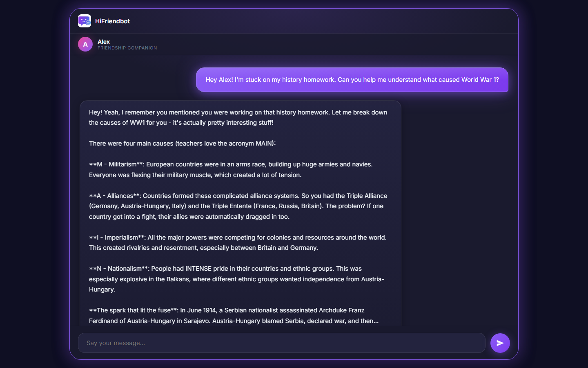This screenshot has height=368, width=588.
Task: Click the "Hey! Yeah, I remember" opening paragraph
Action: pos(238,117)
